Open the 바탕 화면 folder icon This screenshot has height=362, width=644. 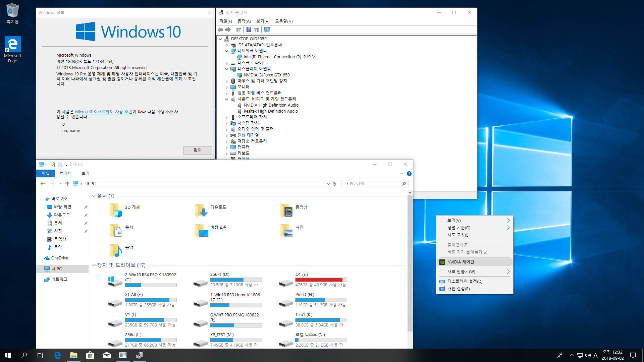[201, 230]
